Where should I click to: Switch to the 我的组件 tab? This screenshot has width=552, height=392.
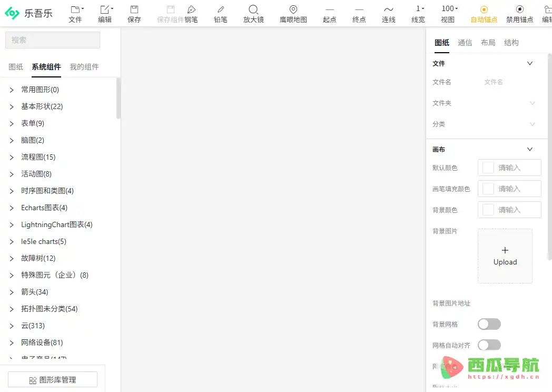point(84,67)
